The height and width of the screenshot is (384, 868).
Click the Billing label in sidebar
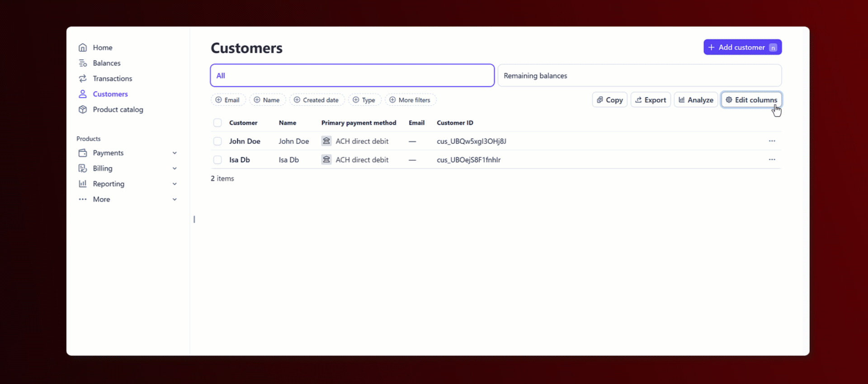point(103,168)
